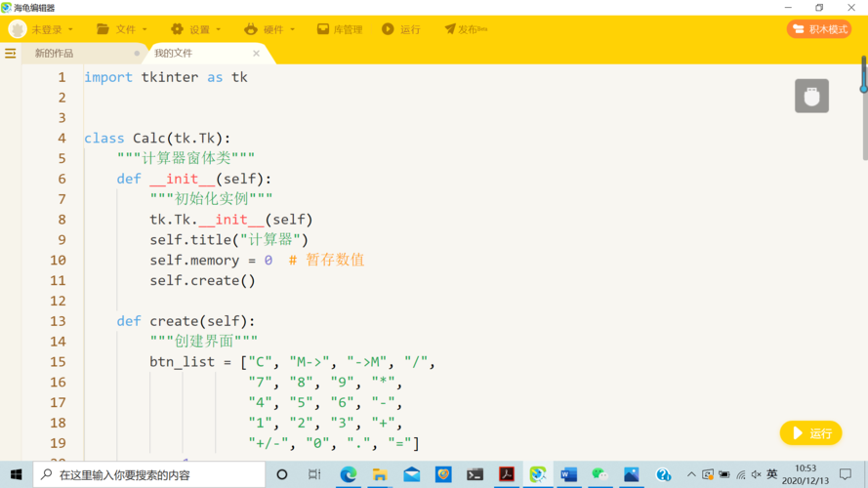This screenshot has height=488, width=868.
Task: Open Cortana circle icon in taskbar
Action: 282,474
